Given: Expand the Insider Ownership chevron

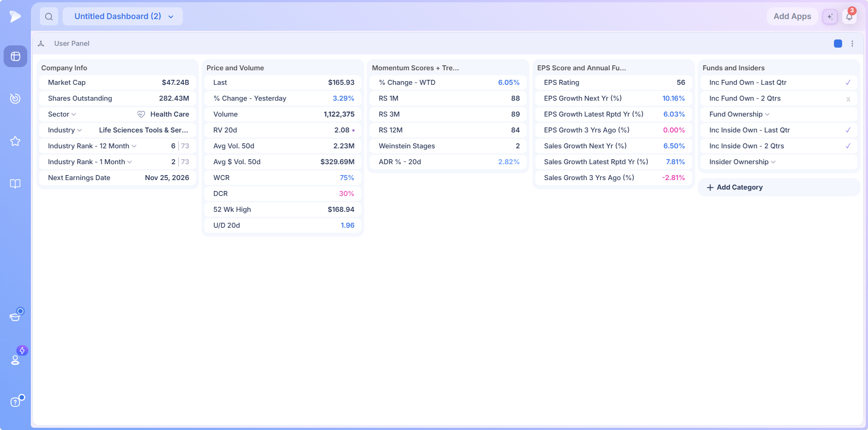Looking at the screenshot, I should [773, 162].
